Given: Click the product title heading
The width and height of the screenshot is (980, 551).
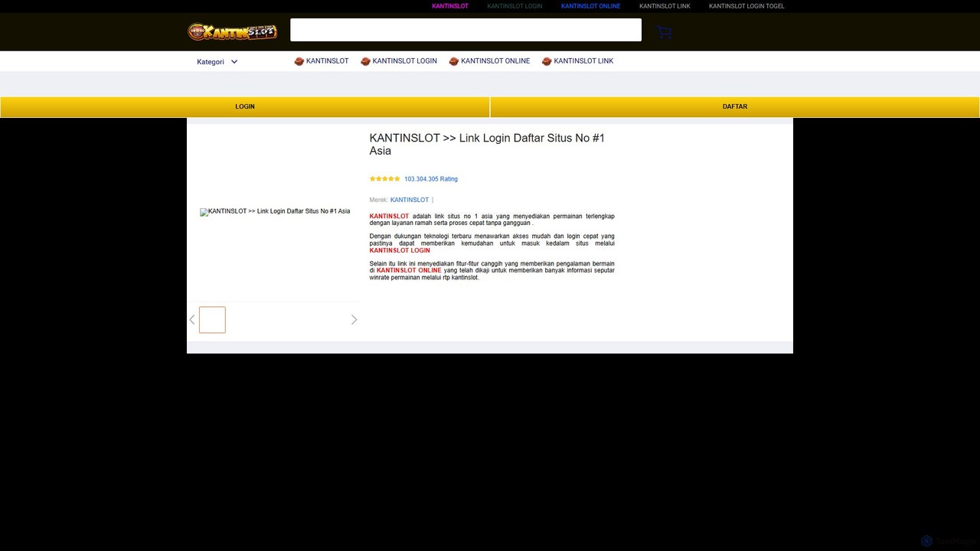Looking at the screenshot, I should [487, 144].
